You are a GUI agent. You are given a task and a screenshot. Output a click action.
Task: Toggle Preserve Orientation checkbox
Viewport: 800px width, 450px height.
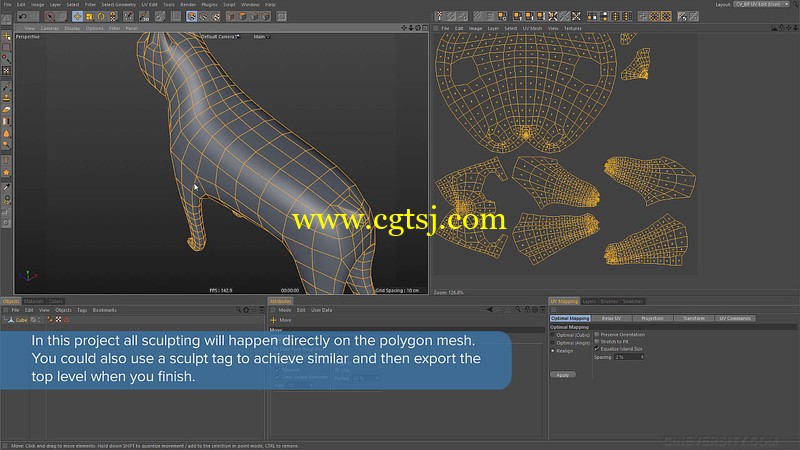pyautogui.click(x=596, y=335)
